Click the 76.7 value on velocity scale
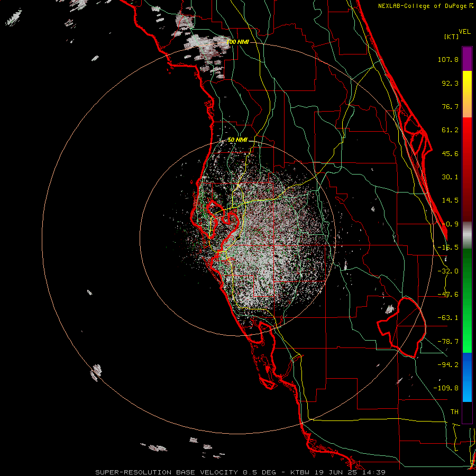476x476 pixels. pyautogui.click(x=450, y=106)
